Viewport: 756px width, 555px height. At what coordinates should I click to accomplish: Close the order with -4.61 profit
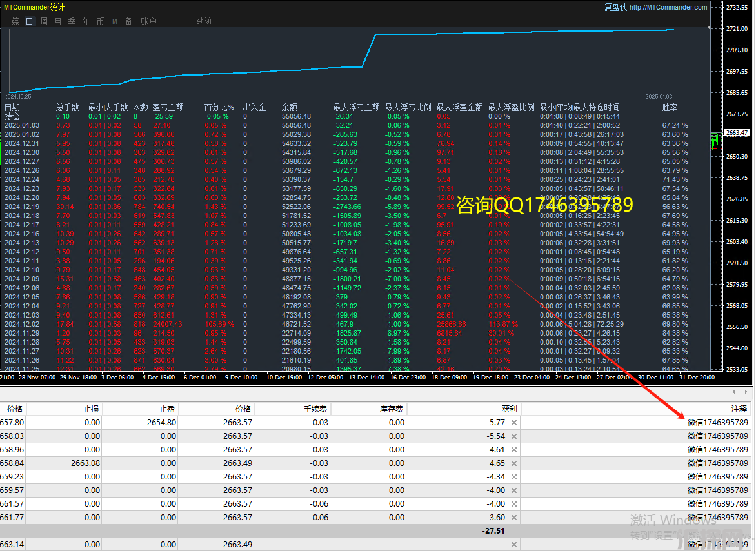click(x=514, y=450)
